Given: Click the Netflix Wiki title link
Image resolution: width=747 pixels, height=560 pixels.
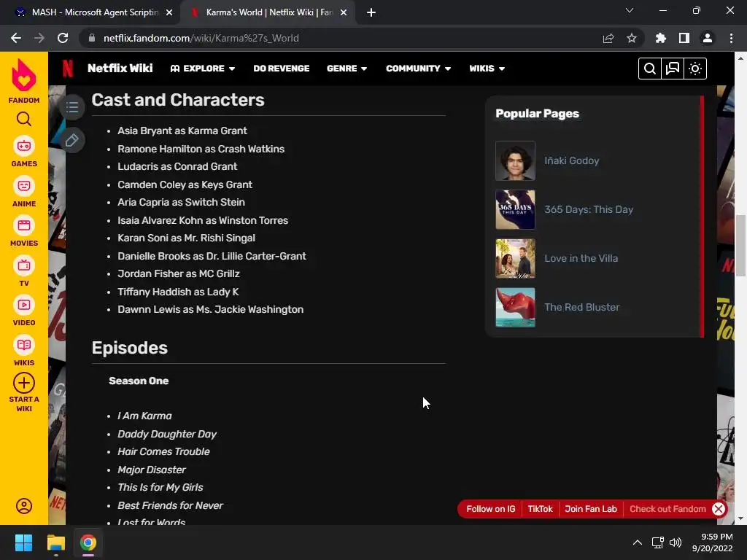Looking at the screenshot, I should coord(120,69).
